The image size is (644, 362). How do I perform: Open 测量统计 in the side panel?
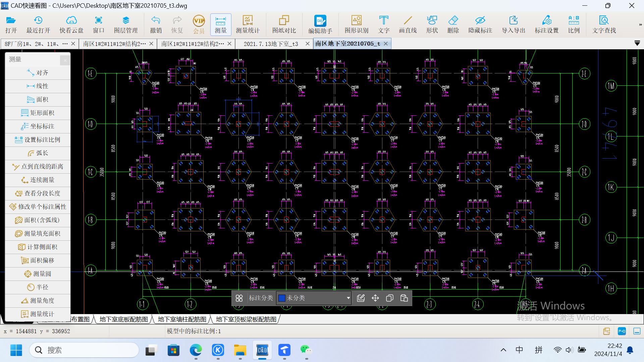coord(38,314)
